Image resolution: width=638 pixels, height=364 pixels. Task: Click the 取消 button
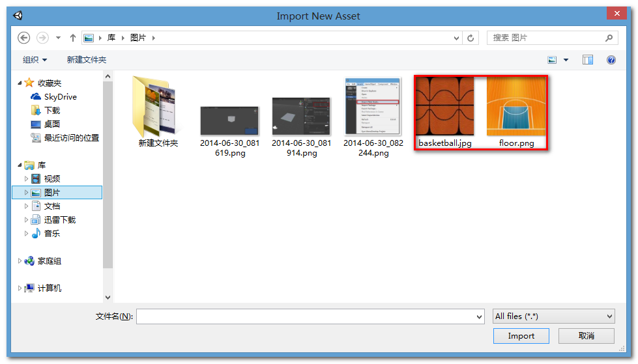tap(587, 336)
